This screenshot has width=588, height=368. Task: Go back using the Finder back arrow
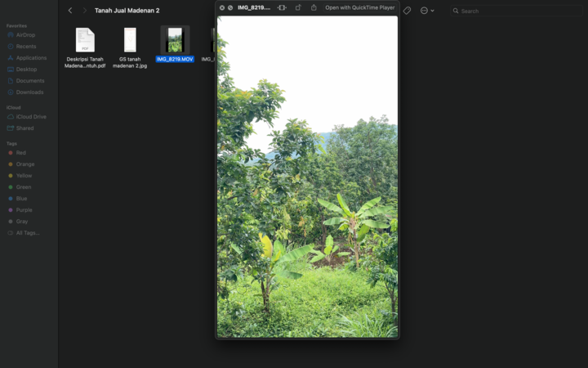coord(70,11)
